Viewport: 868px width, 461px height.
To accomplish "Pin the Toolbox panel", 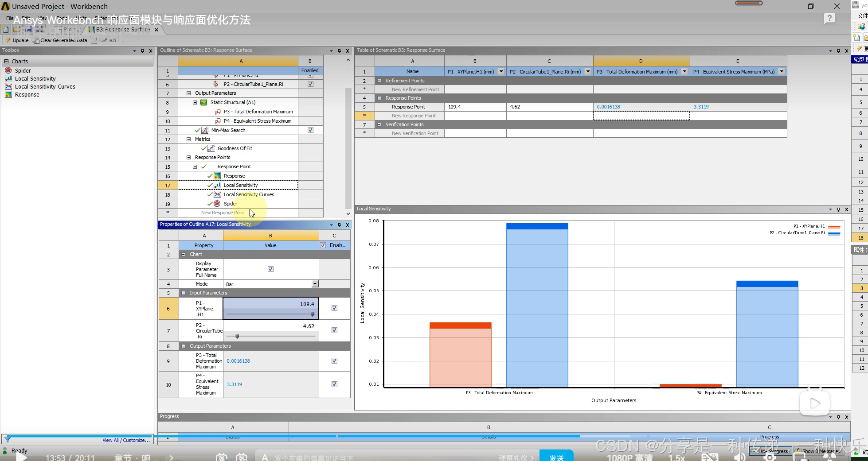I will pyautogui.click(x=142, y=50).
